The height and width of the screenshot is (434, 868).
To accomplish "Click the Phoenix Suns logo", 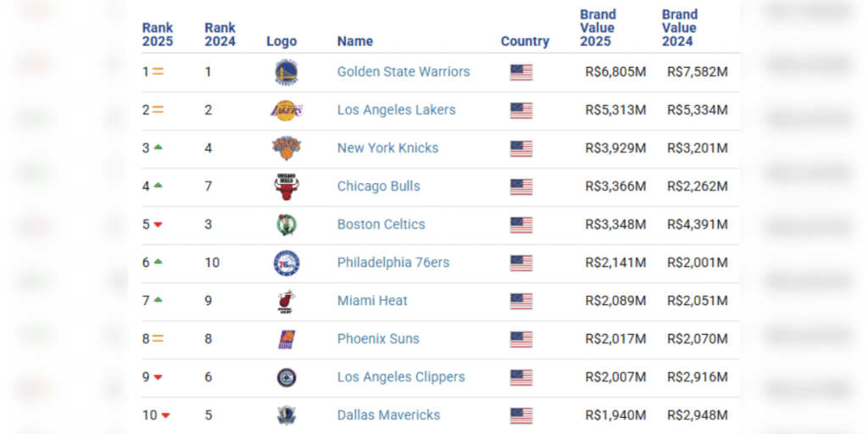I will (286, 339).
